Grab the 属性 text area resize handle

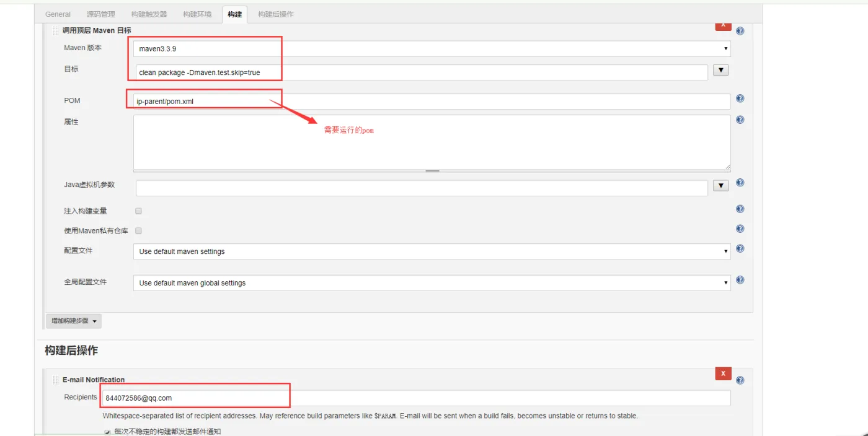pyautogui.click(x=432, y=171)
